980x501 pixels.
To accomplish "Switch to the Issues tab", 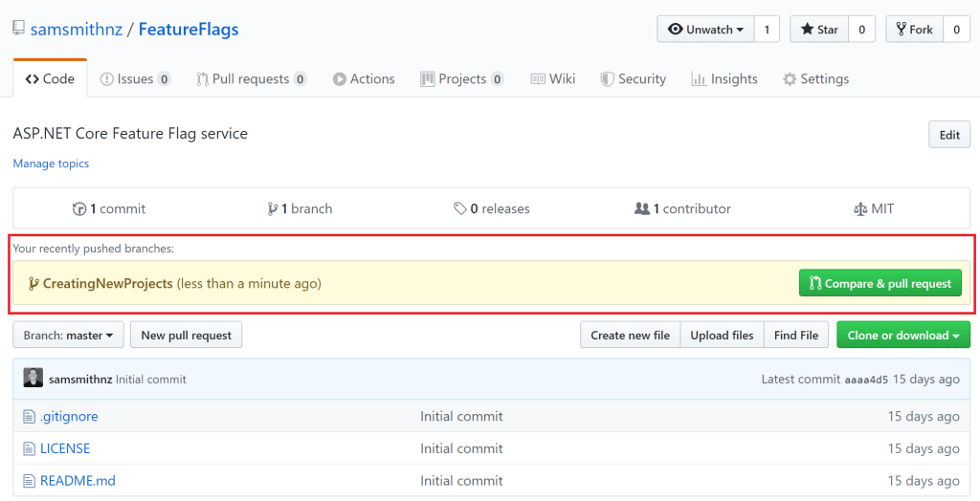I will (x=135, y=79).
